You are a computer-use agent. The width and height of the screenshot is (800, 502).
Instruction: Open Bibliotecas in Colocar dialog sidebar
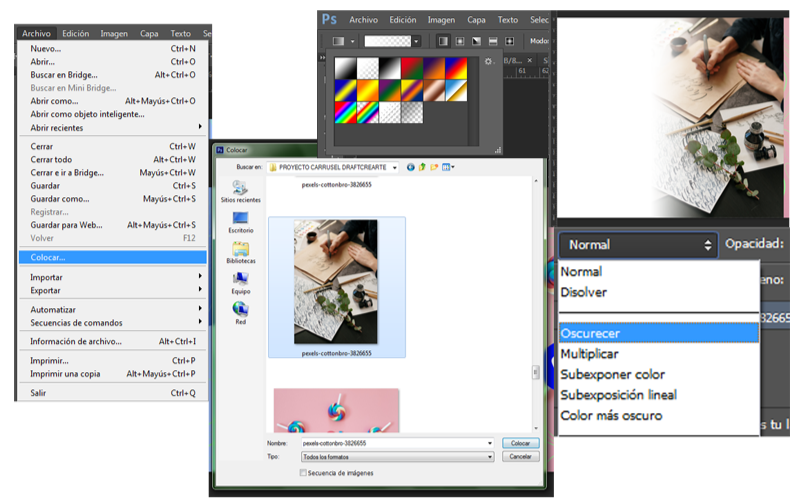coord(240,253)
